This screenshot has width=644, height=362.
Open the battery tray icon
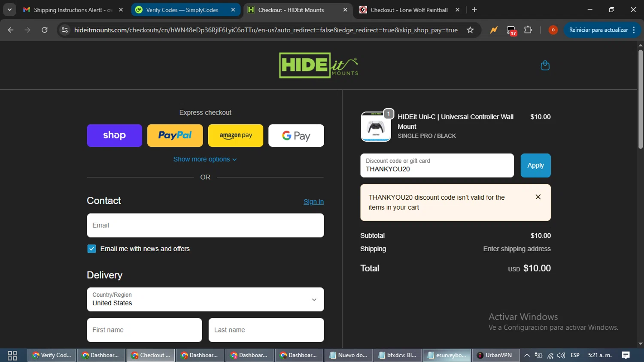click(538, 356)
